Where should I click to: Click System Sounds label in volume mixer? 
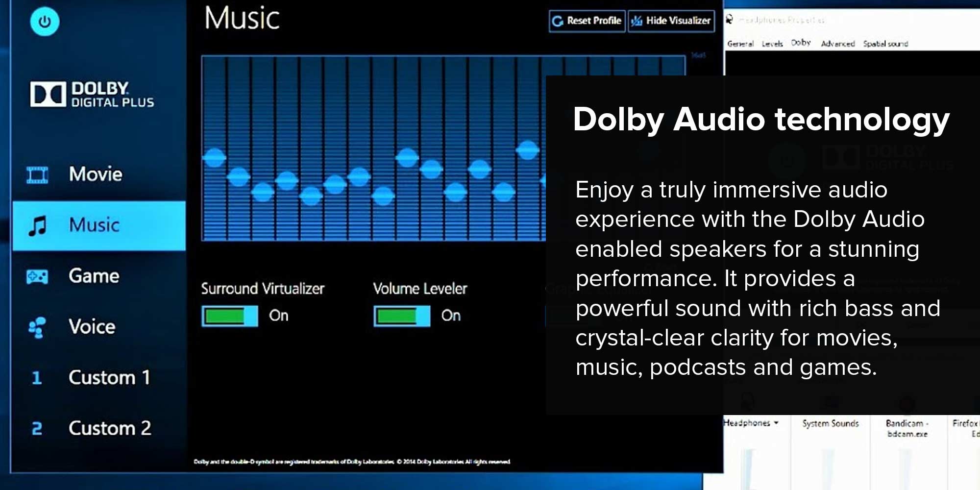[831, 423]
